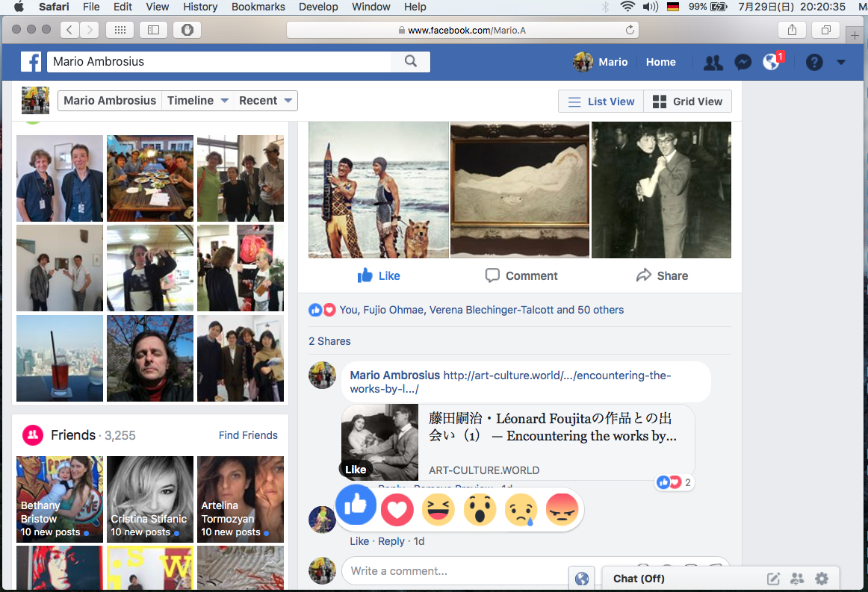
Task: Click the Facebook search input field
Action: [219, 61]
